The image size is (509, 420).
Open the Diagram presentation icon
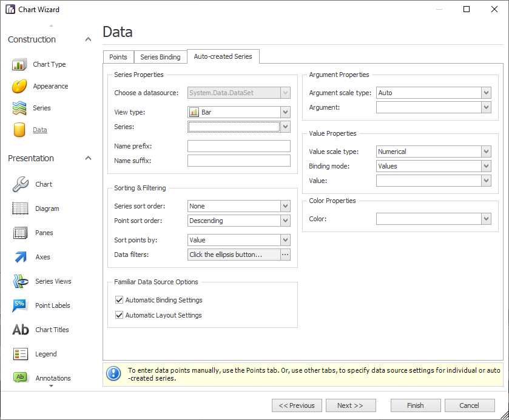pyautogui.click(x=20, y=208)
